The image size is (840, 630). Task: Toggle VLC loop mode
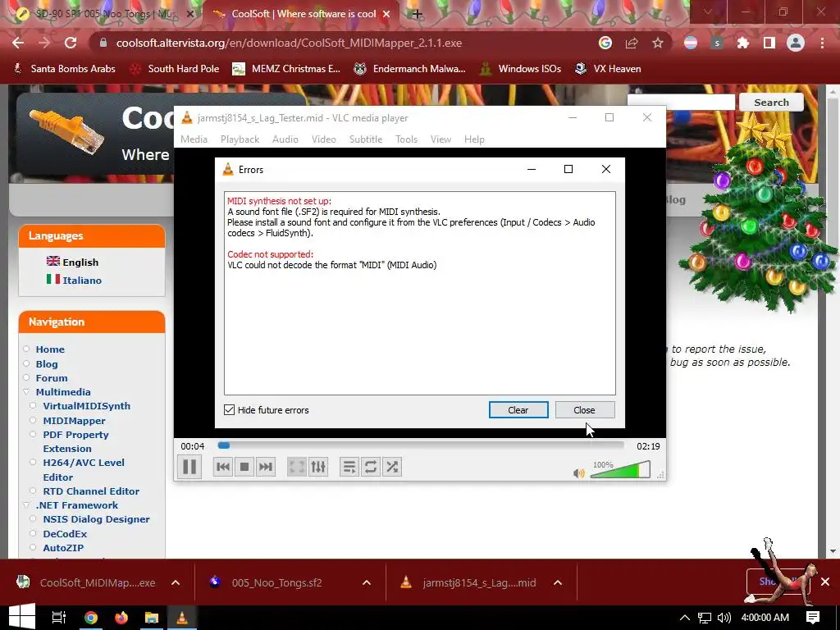pos(371,467)
